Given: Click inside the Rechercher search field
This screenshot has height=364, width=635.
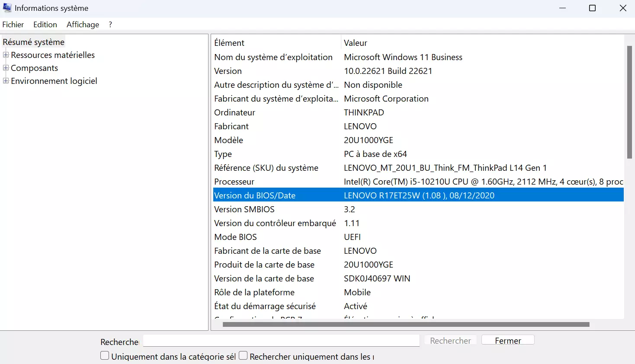Looking at the screenshot, I should click(280, 341).
